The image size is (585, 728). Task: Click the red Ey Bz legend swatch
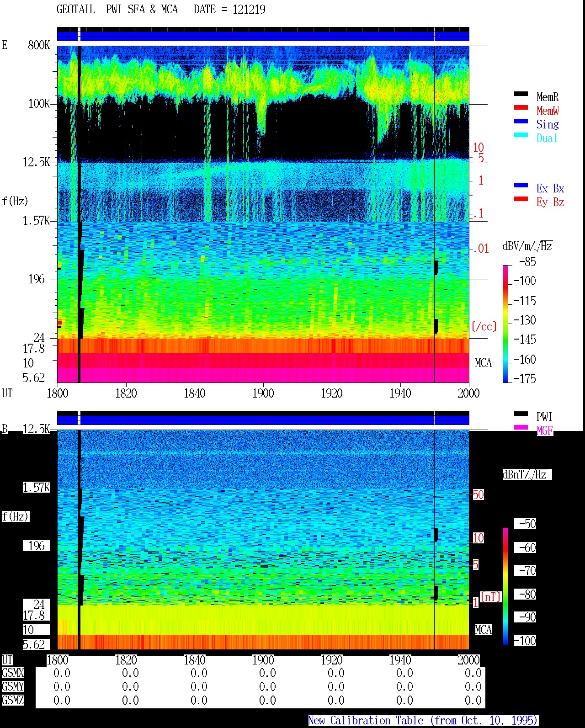coord(521,199)
